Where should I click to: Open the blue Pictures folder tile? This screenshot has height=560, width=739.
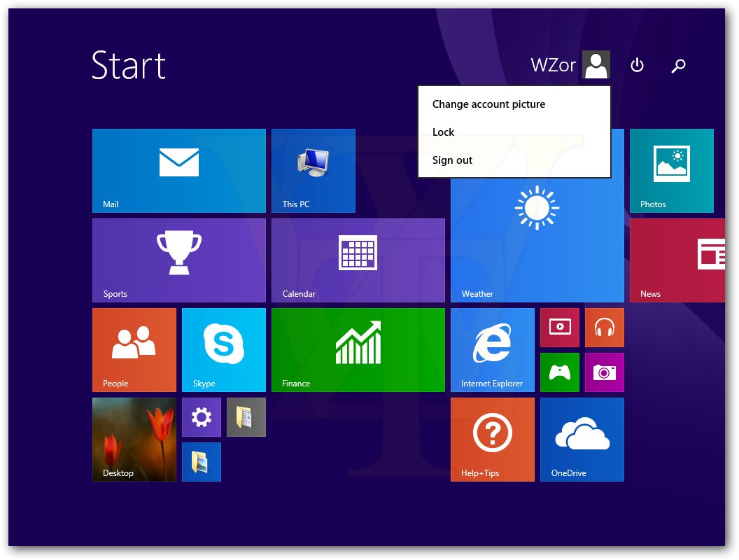pos(202,462)
